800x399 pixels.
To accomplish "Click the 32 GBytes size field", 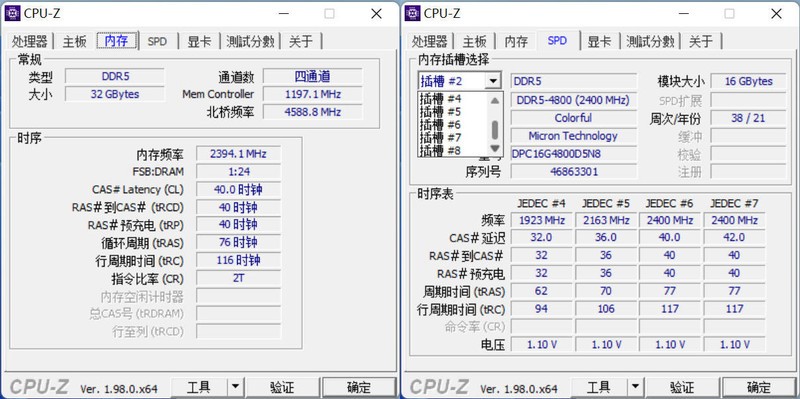I will pos(115,94).
